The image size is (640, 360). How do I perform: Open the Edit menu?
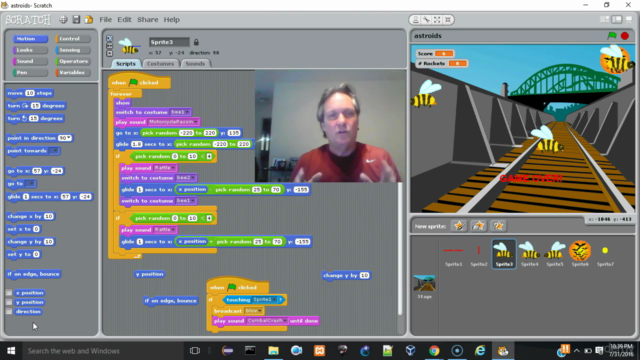tap(124, 20)
